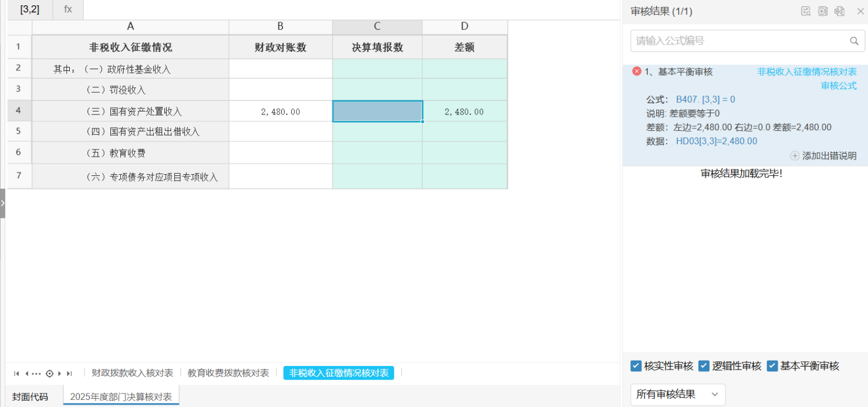Focus the 请输入公式编号 search field
The image size is (868, 407).
coord(748,41)
